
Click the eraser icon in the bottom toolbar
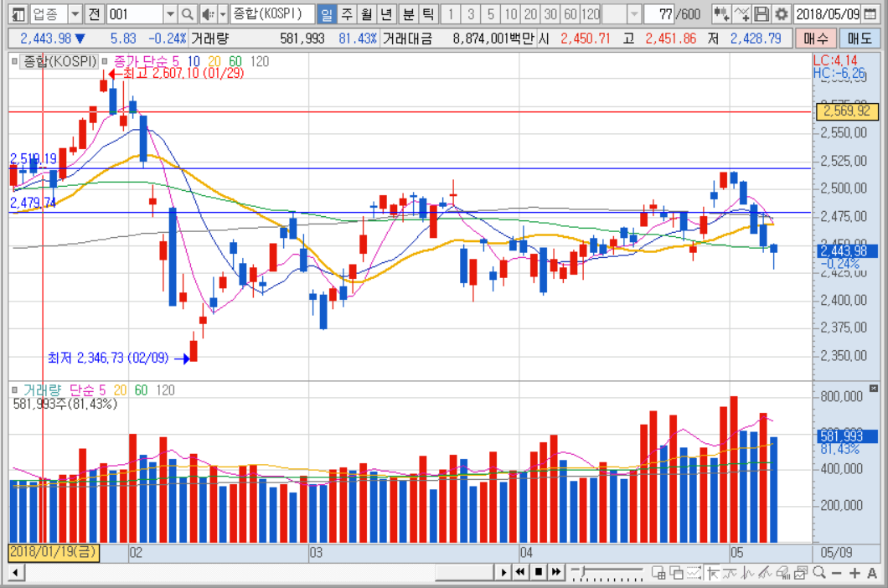pos(783,573)
